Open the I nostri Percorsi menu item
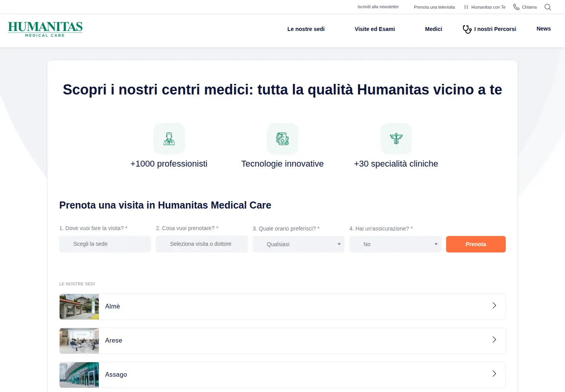The height and width of the screenshot is (392, 565). pyautogui.click(x=495, y=29)
